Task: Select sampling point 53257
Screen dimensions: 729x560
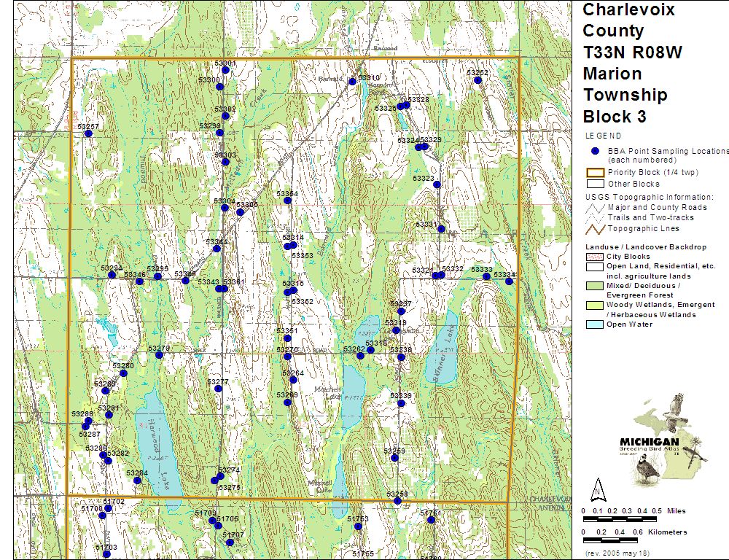Action: (x=88, y=133)
